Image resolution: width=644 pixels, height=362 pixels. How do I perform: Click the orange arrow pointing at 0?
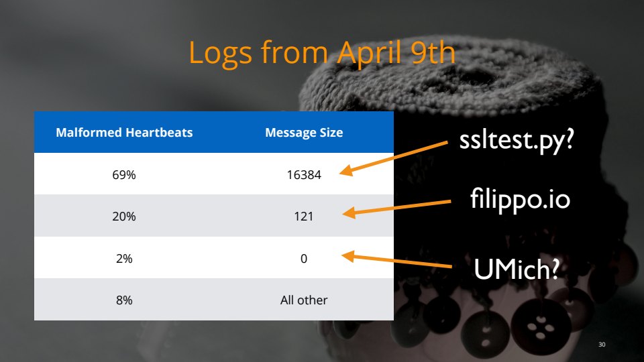(x=402, y=260)
